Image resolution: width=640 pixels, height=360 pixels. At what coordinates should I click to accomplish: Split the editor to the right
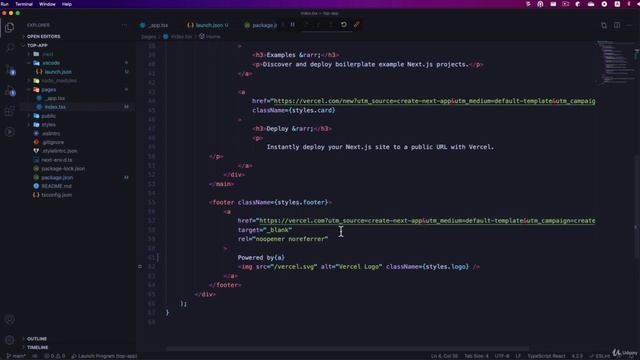617,25
